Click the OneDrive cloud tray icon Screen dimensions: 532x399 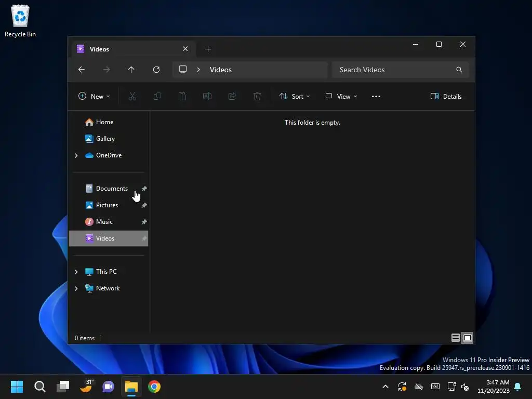(x=419, y=387)
